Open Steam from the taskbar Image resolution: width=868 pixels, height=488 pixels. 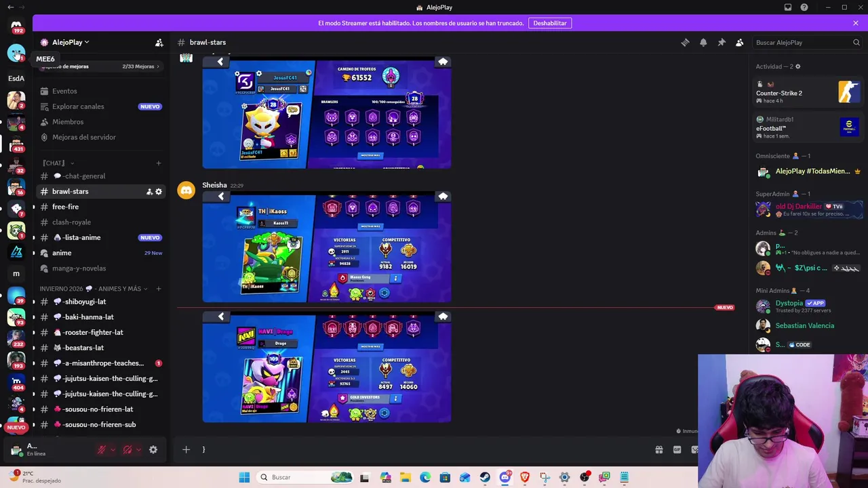(x=485, y=477)
